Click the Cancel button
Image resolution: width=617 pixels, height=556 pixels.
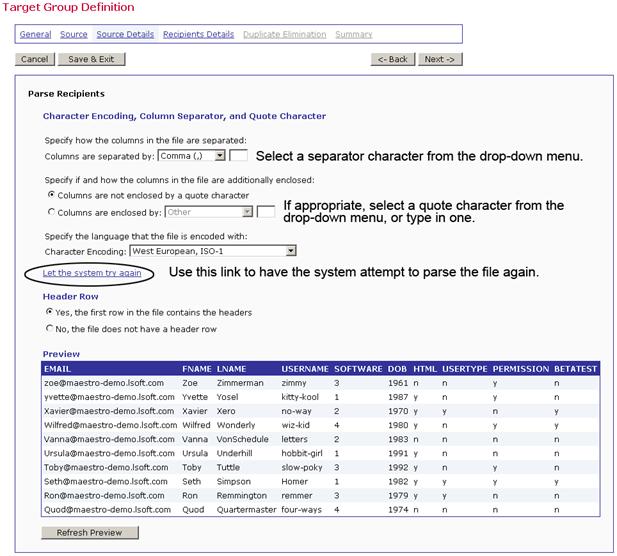[x=35, y=59]
